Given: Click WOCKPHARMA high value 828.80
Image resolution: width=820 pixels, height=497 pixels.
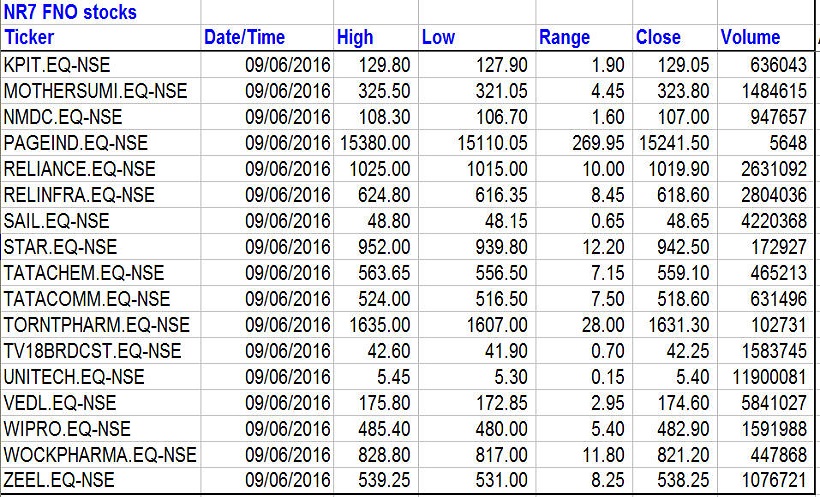Looking at the screenshot, I should [x=381, y=455].
